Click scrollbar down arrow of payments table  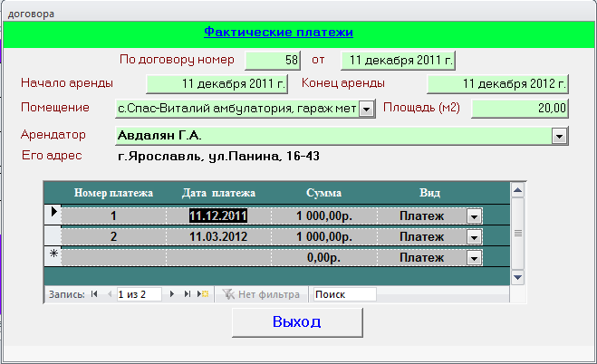pyautogui.click(x=518, y=277)
